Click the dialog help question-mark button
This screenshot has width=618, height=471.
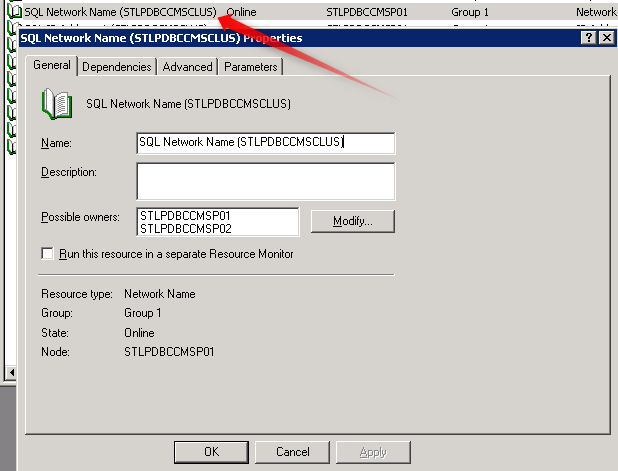click(x=588, y=38)
